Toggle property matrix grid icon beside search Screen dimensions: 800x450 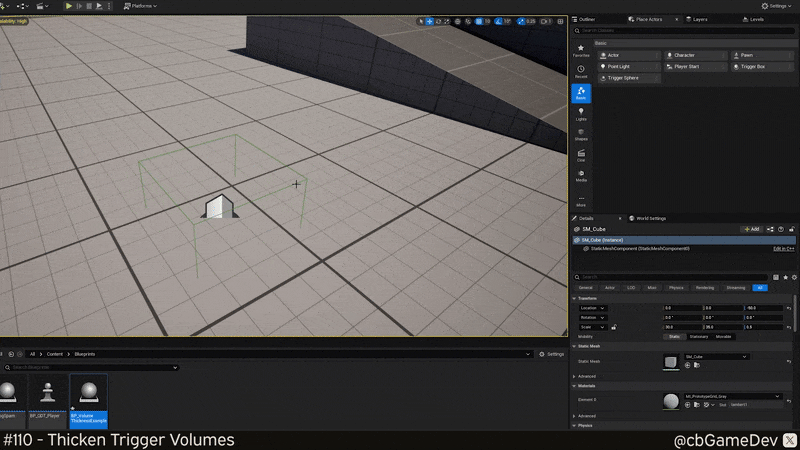[x=776, y=277]
